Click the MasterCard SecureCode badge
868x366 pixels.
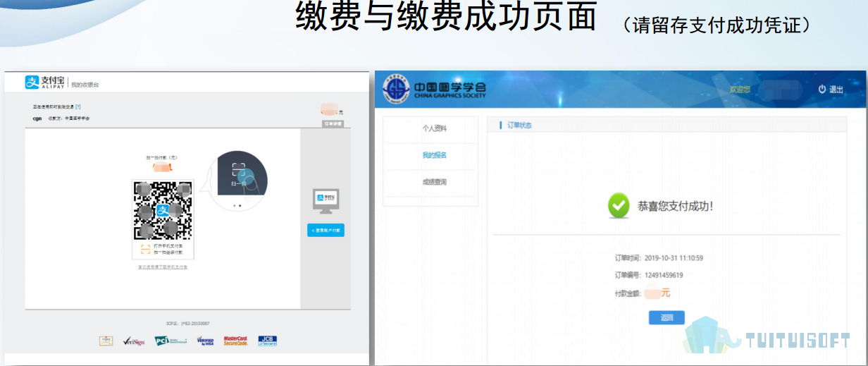236,341
